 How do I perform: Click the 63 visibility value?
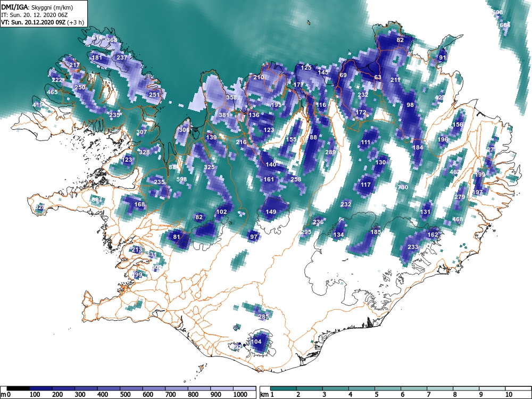tap(378, 77)
